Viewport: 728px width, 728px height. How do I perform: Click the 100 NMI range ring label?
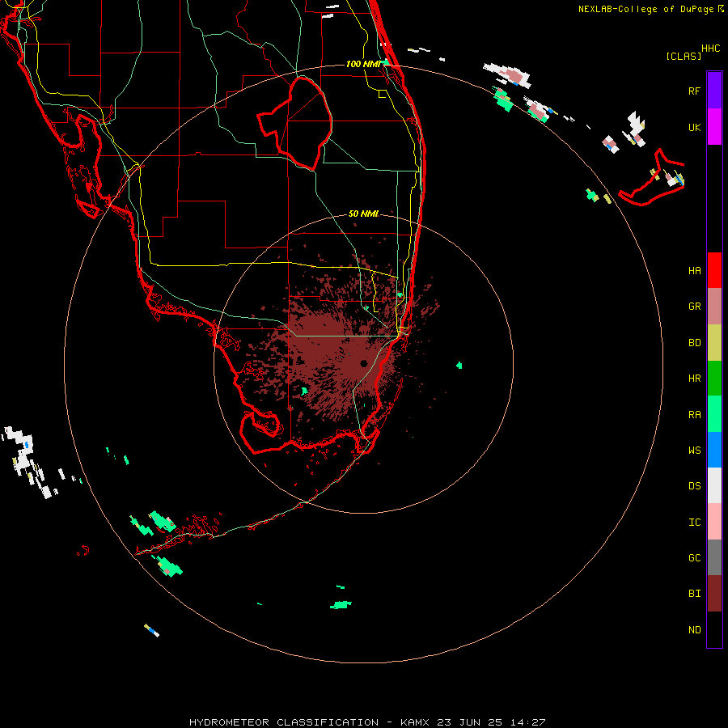pos(363,64)
